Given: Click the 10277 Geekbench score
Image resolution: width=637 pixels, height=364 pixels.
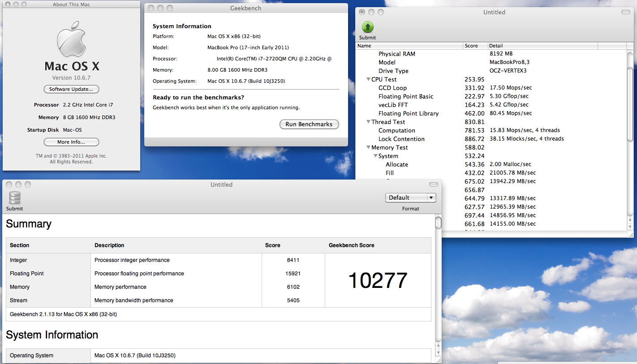Looking at the screenshot, I should coord(378,281).
